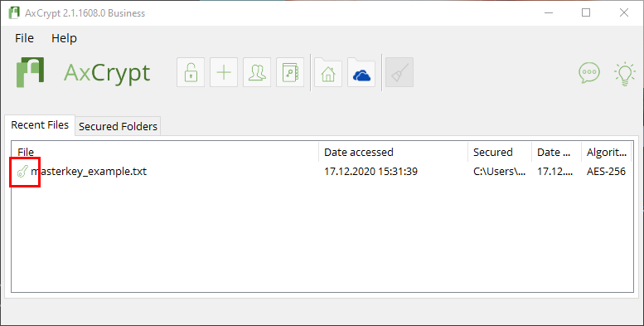Viewport: 644px width, 326px height.
Task: Open the password manager notebook icon
Action: coord(290,72)
